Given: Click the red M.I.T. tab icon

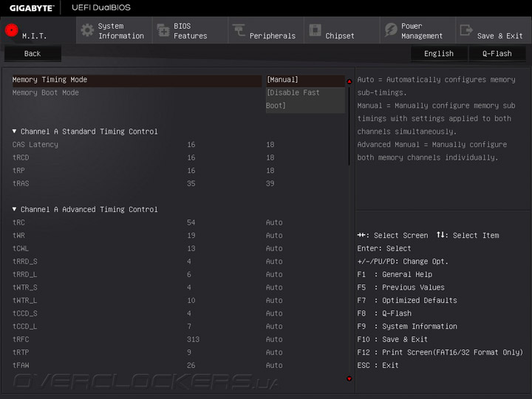Looking at the screenshot, I should click(x=11, y=31).
